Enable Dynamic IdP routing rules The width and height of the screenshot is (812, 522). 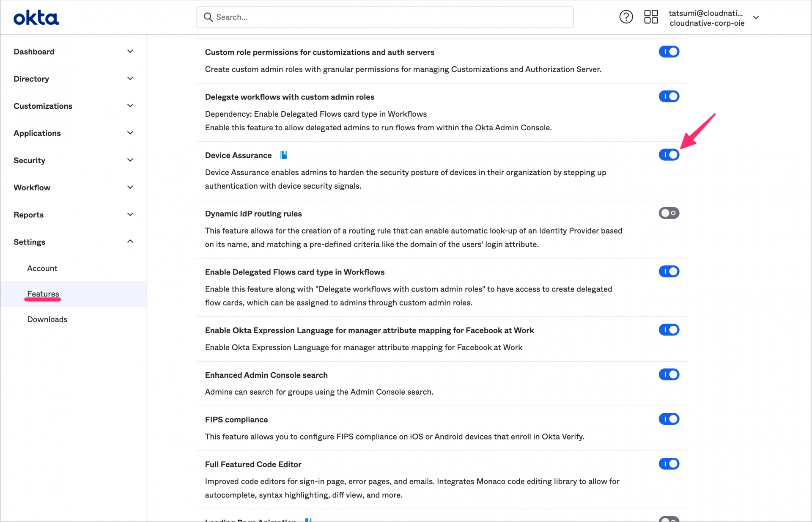coord(669,213)
